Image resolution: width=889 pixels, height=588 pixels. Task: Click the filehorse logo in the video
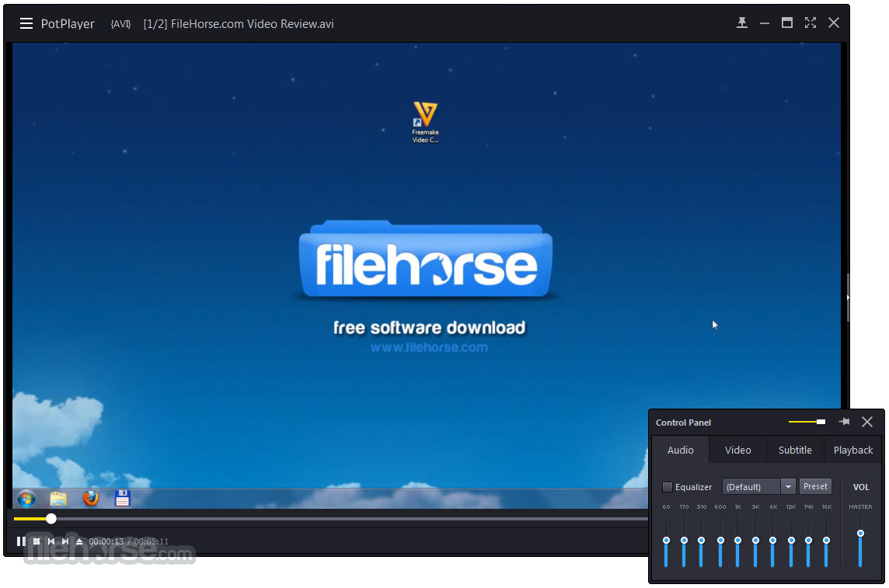pyautogui.click(x=426, y=260)
